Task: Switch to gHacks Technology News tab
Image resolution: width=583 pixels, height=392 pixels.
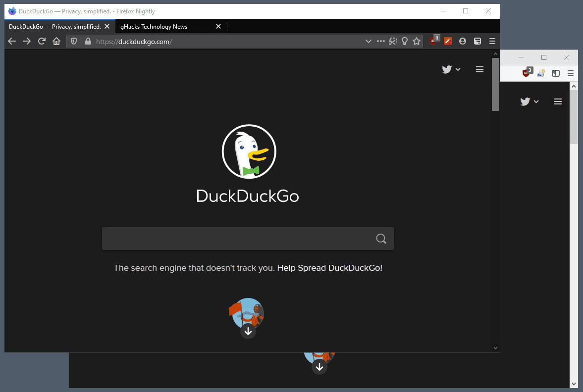Action: [154, 26]
